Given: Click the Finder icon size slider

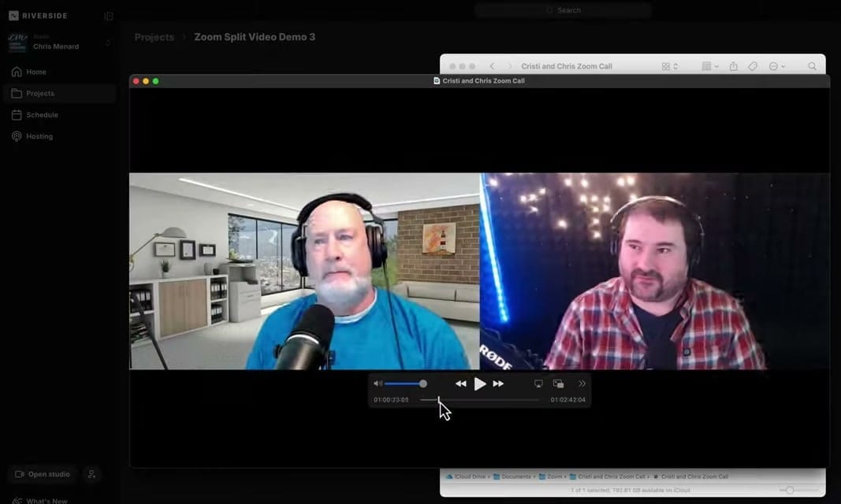Looking at the screenshot, I should click(799, 490).
